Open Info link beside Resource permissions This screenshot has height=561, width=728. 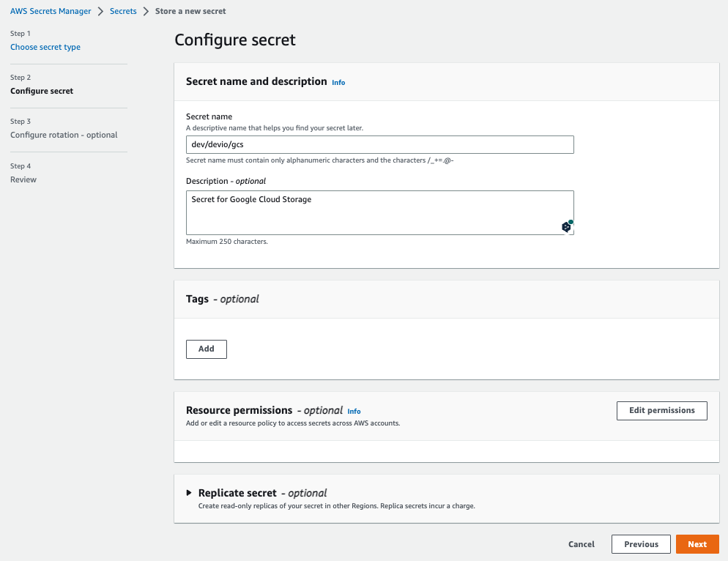pyautogui.click(x=354, y=412)
